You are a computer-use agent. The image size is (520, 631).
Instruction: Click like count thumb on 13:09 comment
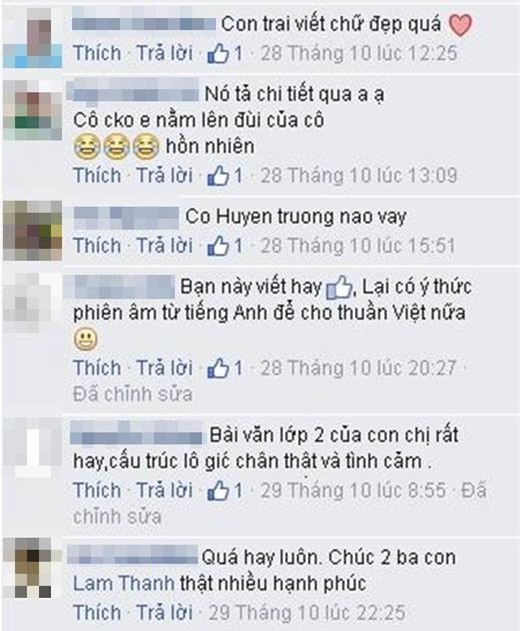(225, 176)
